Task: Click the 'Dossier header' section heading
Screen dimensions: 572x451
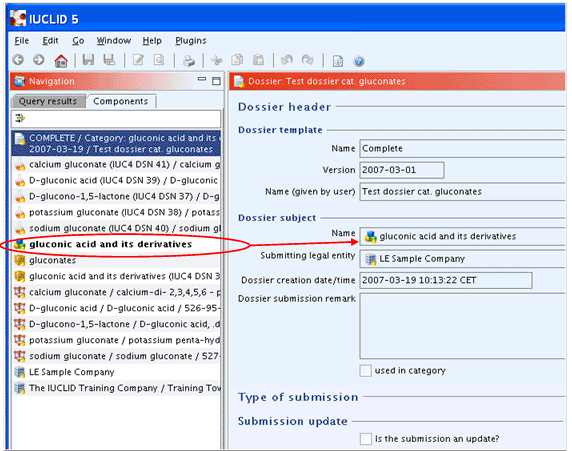Action: pyautogui.click(x=284, y=107)
